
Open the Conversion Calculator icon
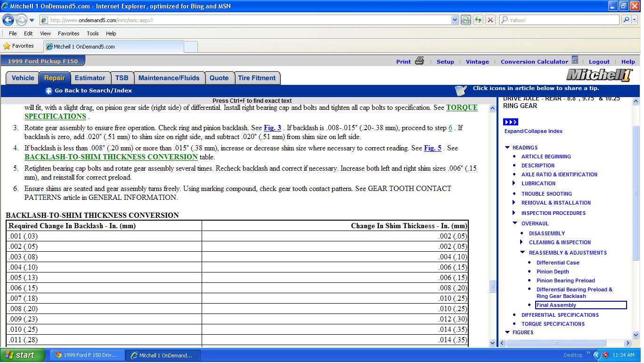[x=575, y=60]
